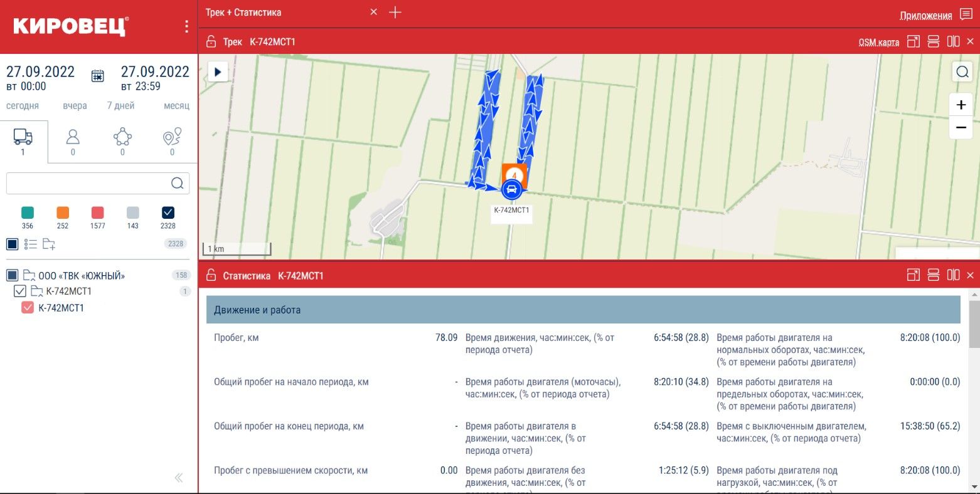Toggle the K-742МСТ1 group folder checkbox
Image resolution: width=980 pixels, height=494 pixels.
19,291
